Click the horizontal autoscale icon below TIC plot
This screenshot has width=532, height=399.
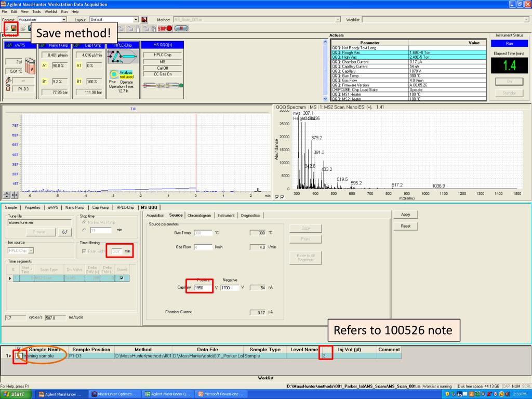[15, 195]
